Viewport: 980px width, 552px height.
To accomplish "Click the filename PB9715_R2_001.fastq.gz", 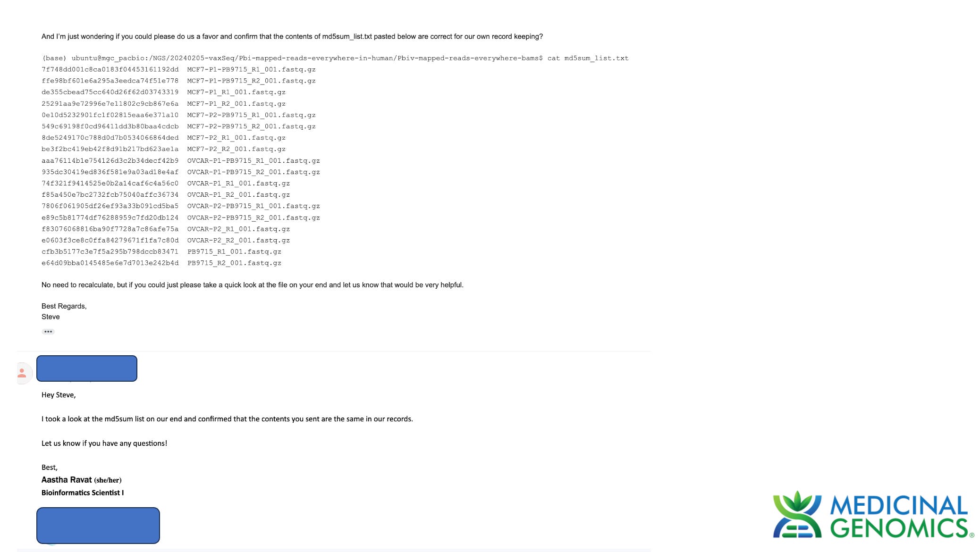I will (234, 263).
